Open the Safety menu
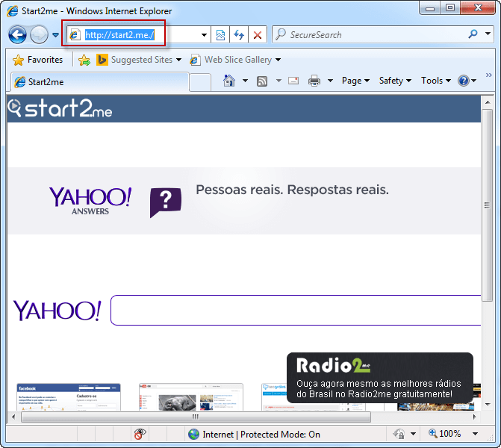This screenshot has height=448, width=501. [x=395, y=81]
